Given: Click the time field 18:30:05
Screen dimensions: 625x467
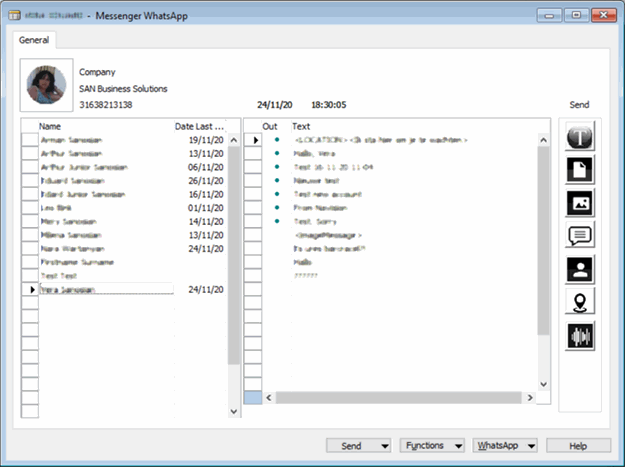Looking at the screenshot, I should [328, 105].
